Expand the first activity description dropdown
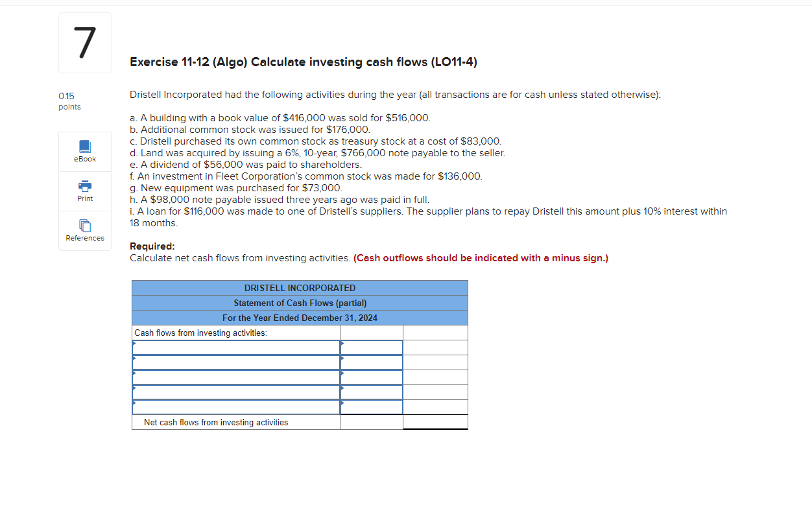Screen dimensions: 812x507 (x=235, y=347)
